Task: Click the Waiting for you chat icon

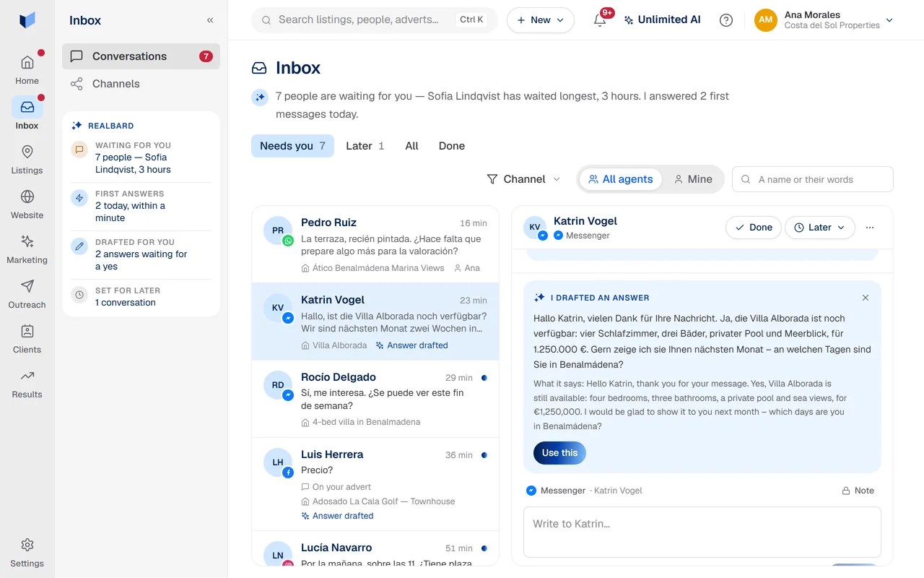Action: pos(79,150)
